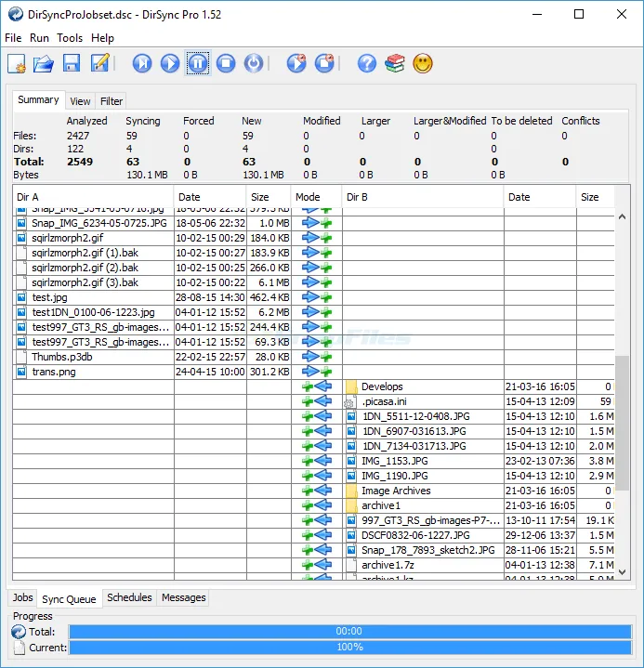Click blank file icon beside Thumbs.p3db
Screen dimensions: 644x668
(20, 357)
